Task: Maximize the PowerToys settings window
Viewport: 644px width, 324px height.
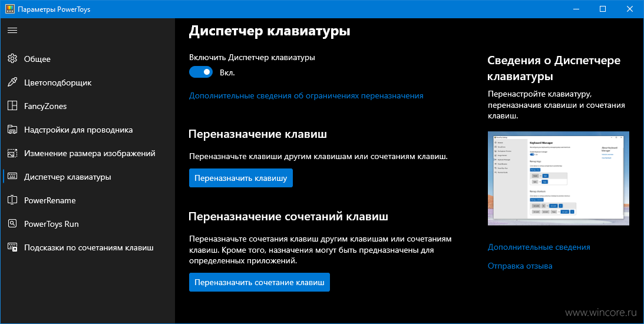Action: tap(603, 9)
